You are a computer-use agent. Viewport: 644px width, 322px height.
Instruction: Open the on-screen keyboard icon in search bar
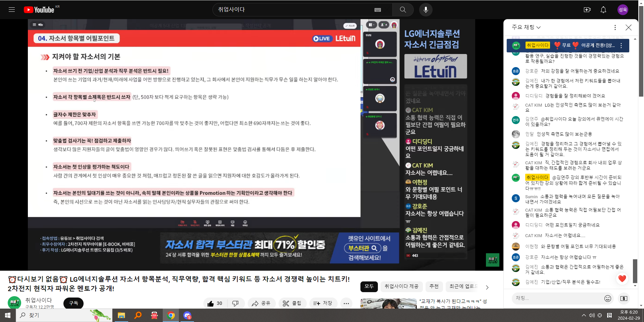tap(378, 10)
